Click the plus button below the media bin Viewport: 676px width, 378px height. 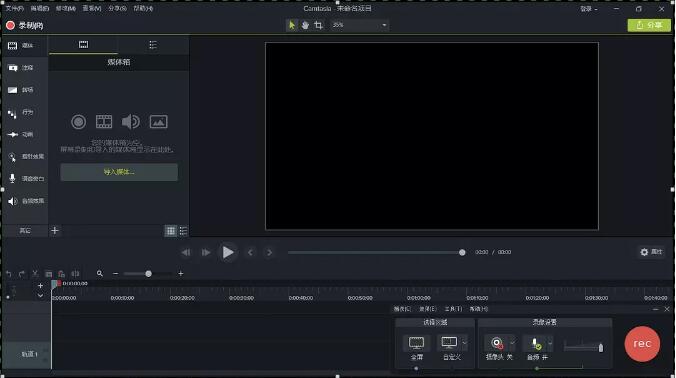[x=55, y=231]
